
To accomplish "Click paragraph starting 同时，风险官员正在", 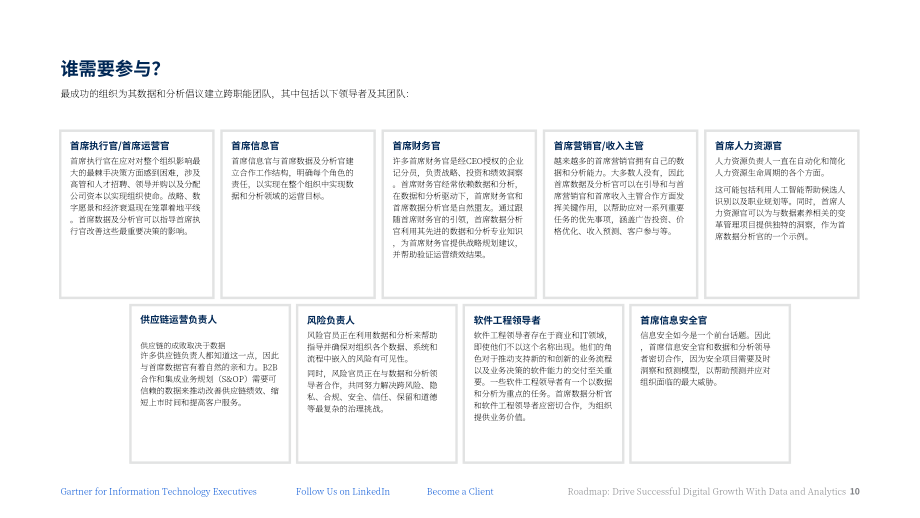I will click(373, 391).
